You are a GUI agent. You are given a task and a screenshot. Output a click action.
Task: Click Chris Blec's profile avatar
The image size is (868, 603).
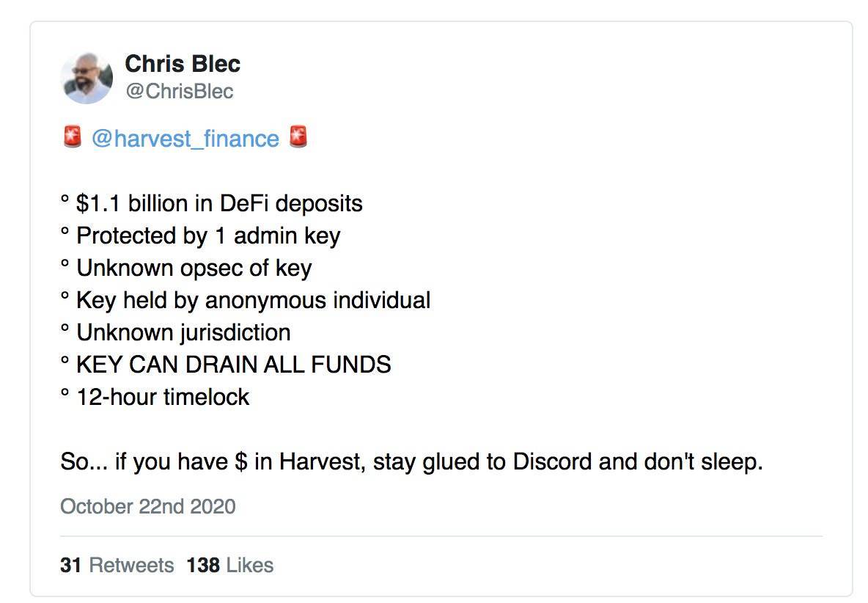(87, 76)
